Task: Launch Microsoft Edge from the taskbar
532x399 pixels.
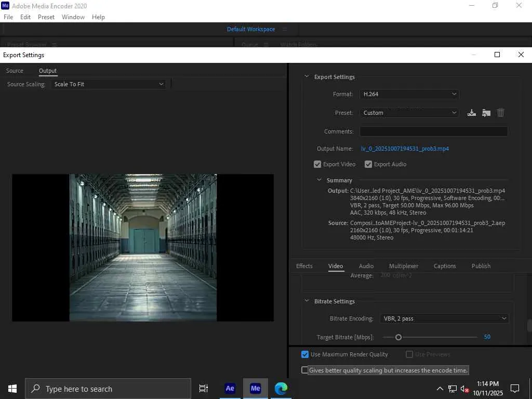Action: tap(281, 389)
